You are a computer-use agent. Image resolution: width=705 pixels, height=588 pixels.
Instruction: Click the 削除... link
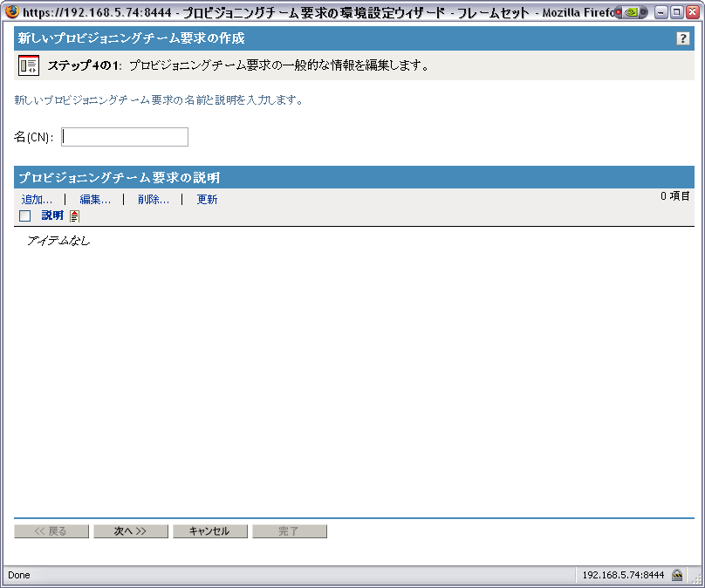(154, 200)
